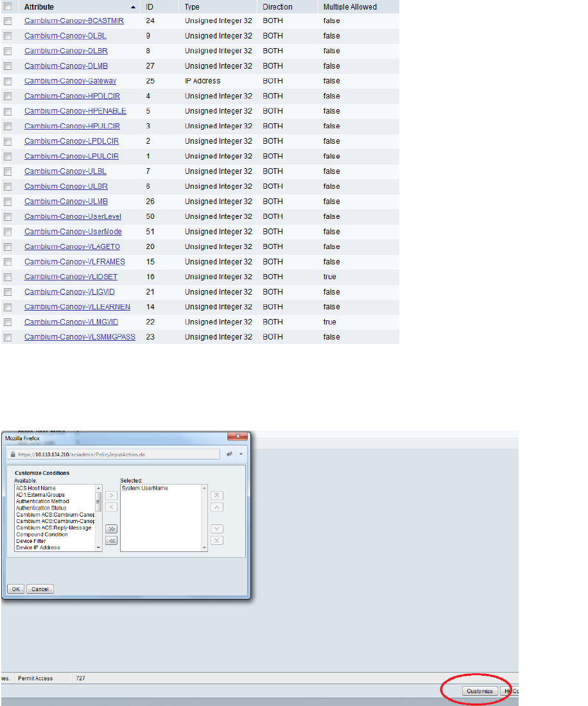588x706 pixels.
Task: Click the move-down arrow button
Action: click(x=217, y=529)
